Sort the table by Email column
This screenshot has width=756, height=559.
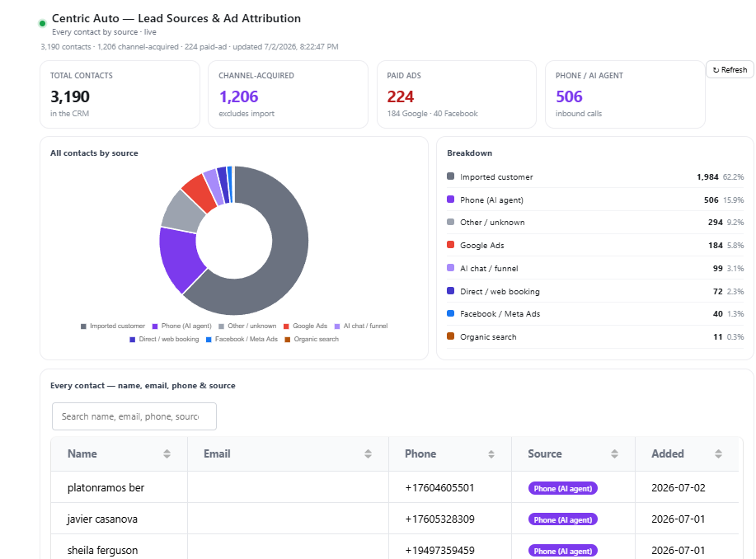368,453
